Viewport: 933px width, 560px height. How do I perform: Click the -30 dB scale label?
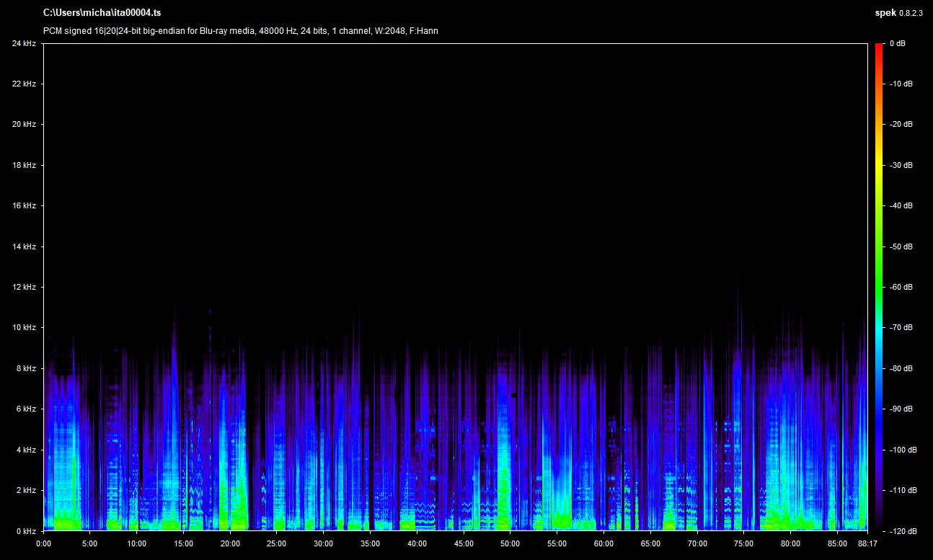pos(901,165)
